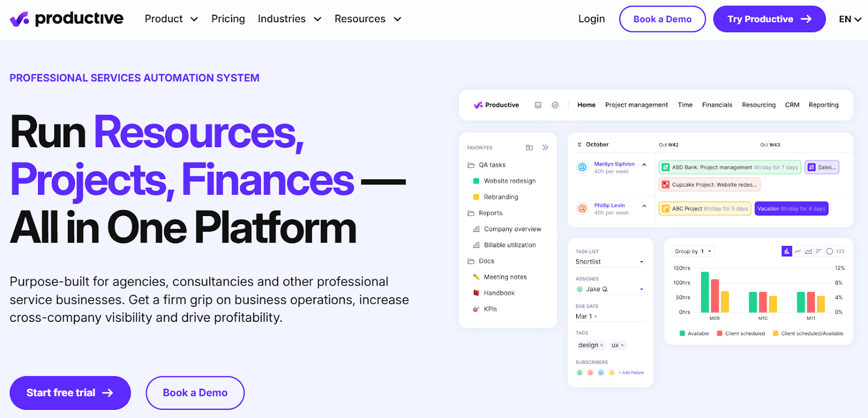Switch to the Project management tab
The width and height of the screenshot is (868, 418).
(636, 105)
